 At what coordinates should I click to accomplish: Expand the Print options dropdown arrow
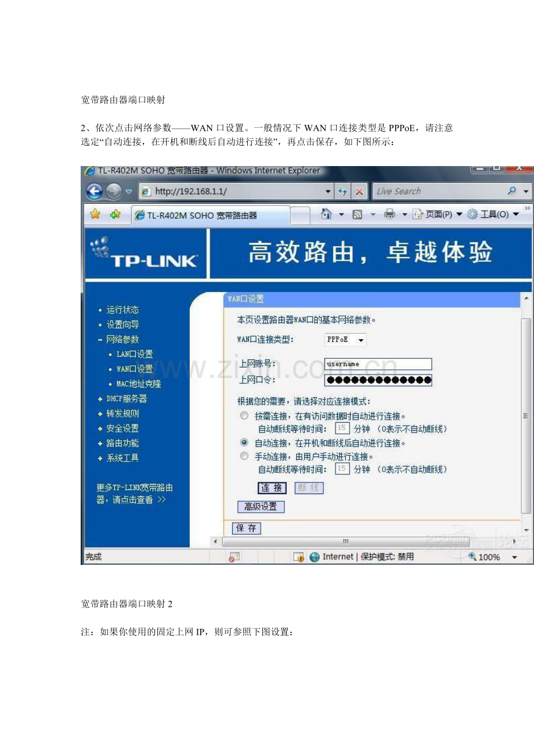405,215
